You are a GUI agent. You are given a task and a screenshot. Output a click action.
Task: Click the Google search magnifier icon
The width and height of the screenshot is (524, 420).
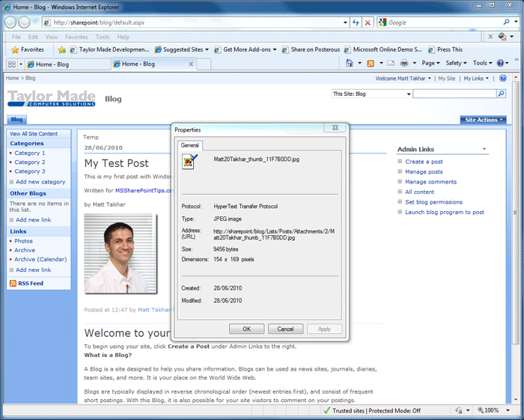tap(506, 22)
